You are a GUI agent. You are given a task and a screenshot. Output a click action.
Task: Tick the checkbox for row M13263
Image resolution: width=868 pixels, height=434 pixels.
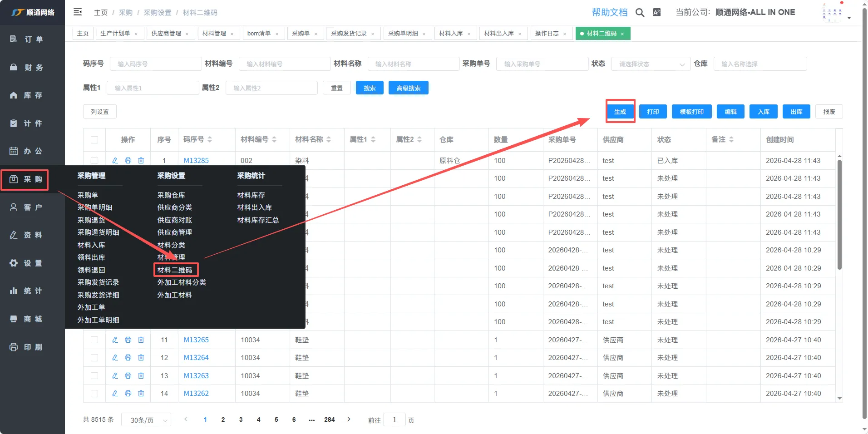(x=94, y=376)
